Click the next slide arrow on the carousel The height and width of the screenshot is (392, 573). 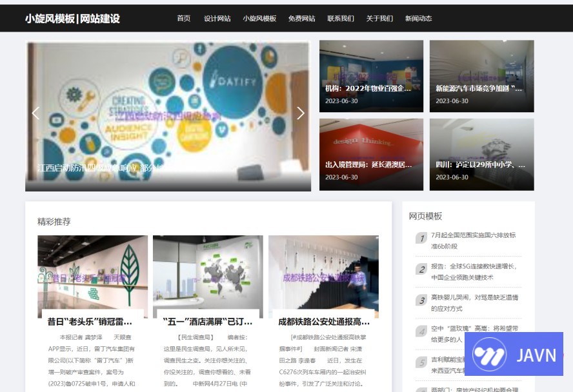[x=301, y=113]
